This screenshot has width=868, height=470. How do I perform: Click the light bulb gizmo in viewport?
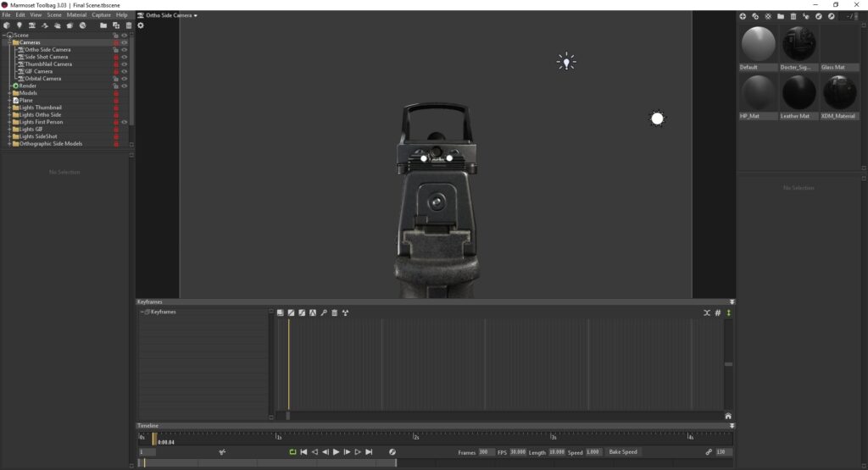[566, 61]
